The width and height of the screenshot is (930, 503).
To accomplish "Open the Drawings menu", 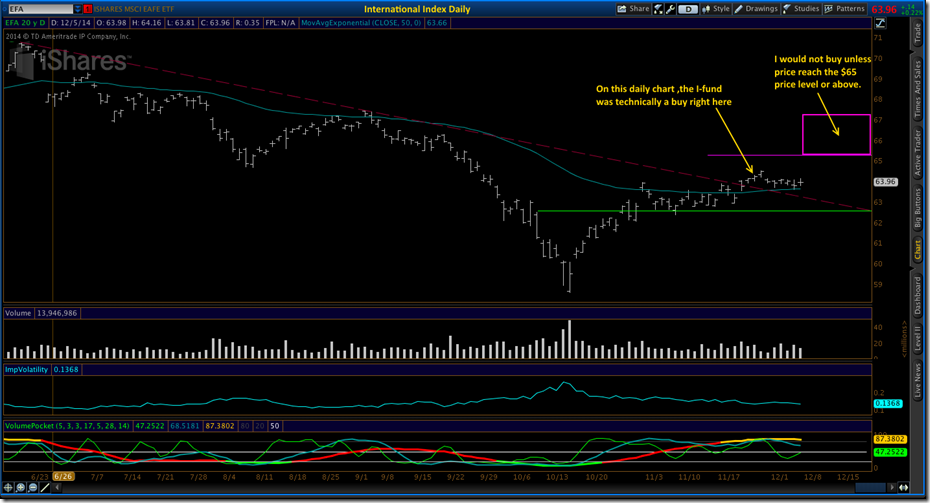I will point(756,9).
